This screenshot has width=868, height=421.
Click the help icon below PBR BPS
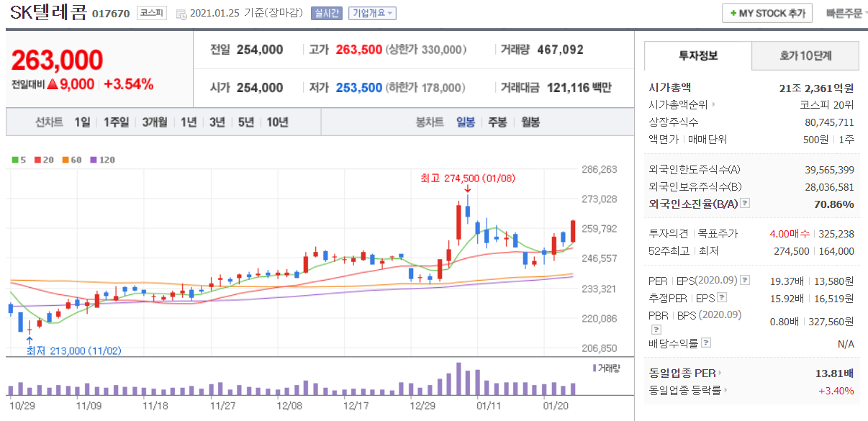tap(655, 329)
